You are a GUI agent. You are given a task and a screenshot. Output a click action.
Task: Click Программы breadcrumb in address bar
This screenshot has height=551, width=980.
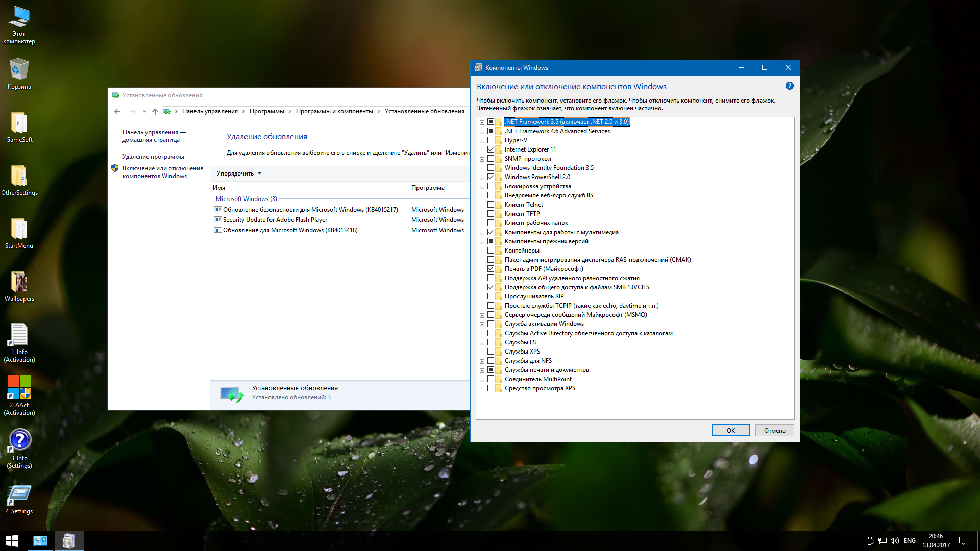tap(266, 111)
